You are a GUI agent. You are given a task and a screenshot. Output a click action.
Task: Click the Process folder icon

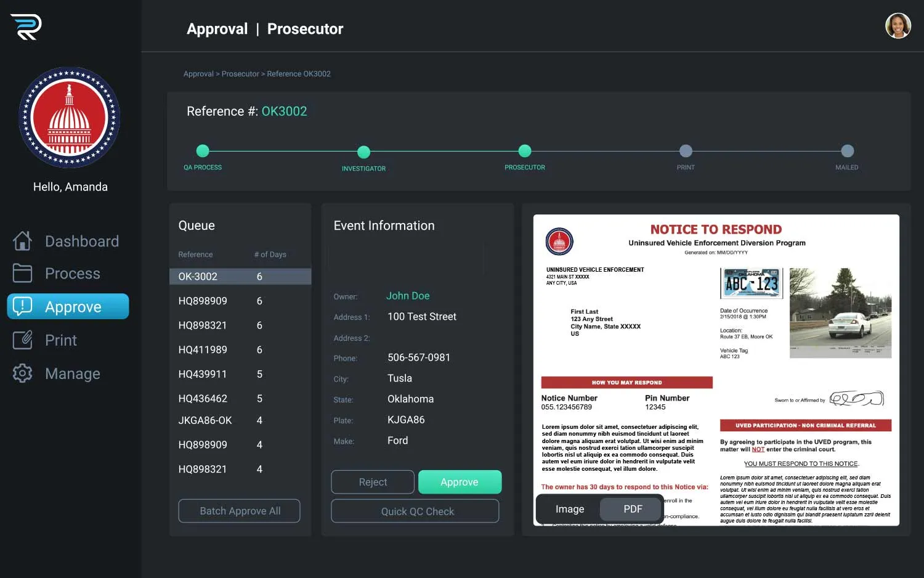click(22, 273)
